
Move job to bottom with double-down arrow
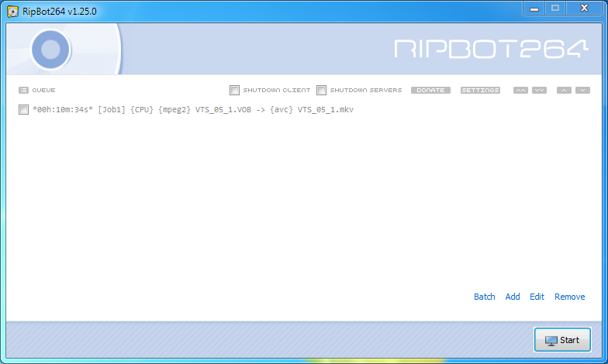[539, 90]
